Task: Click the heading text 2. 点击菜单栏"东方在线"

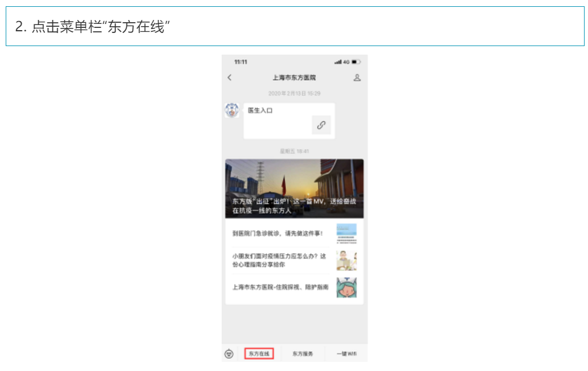Action: (x=92, y=27)
